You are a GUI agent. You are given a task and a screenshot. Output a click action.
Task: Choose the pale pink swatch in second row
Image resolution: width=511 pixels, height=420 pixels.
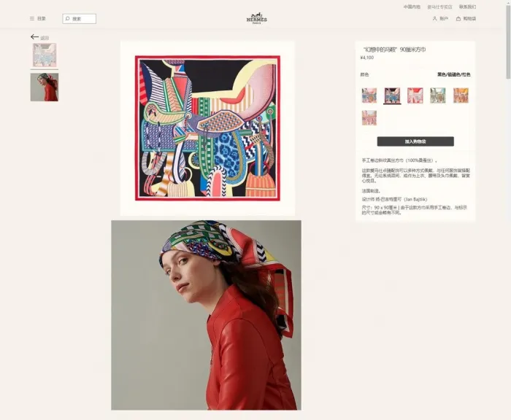pos(369,118)
